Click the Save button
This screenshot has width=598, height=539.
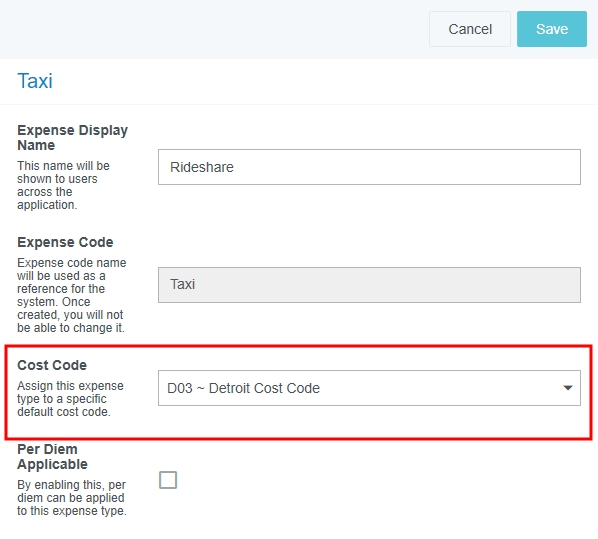coord(551,29)
